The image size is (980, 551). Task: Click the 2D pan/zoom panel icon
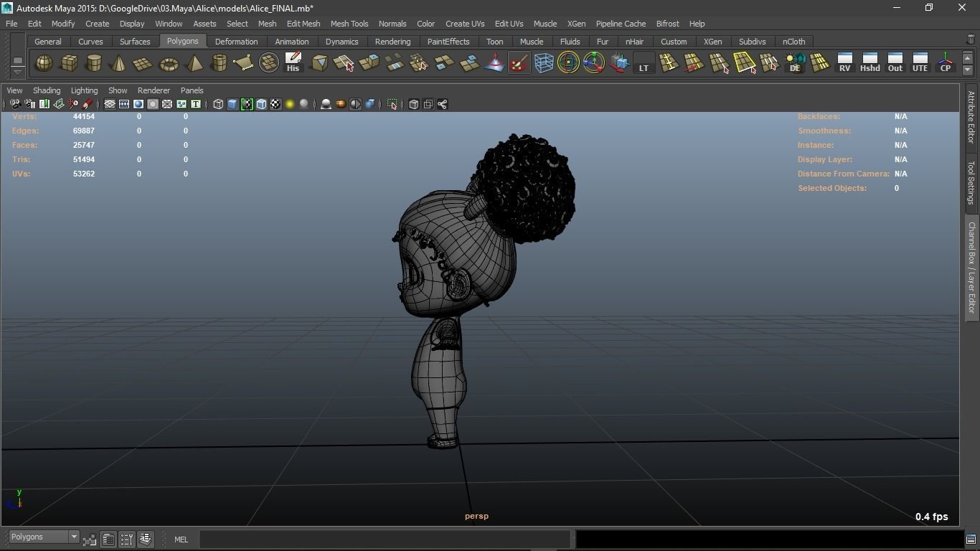pos(72,104)
